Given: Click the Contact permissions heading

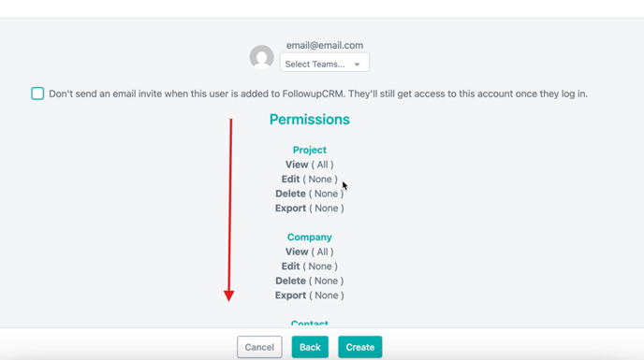Looking at the screenshot, I should (x=309, y=324).
